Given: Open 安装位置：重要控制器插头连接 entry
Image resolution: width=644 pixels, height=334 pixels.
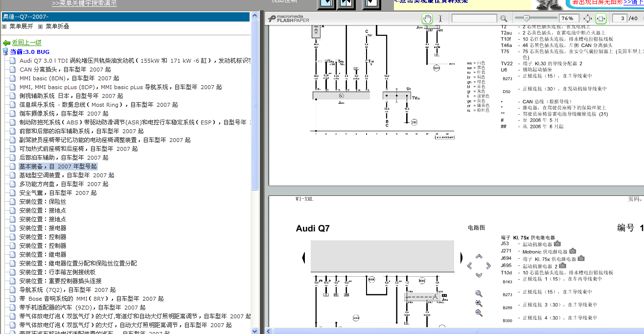Looking at the screenshot, I should click(60, 281).
